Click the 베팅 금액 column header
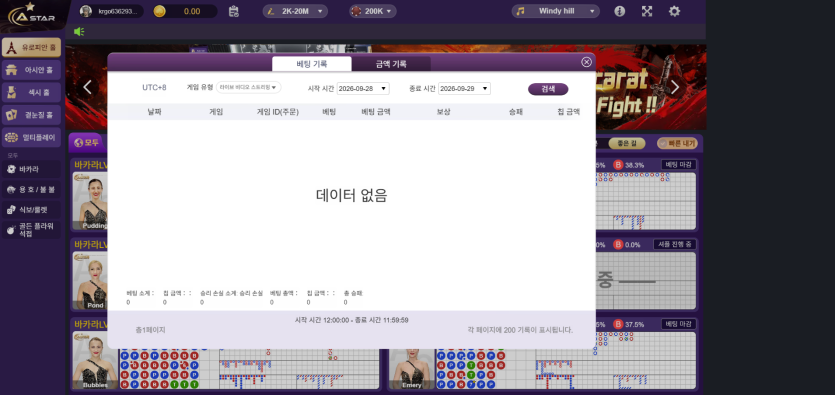The height and width of the screenshot is (395, 835). pyautogui.click(x=376, y=112)
